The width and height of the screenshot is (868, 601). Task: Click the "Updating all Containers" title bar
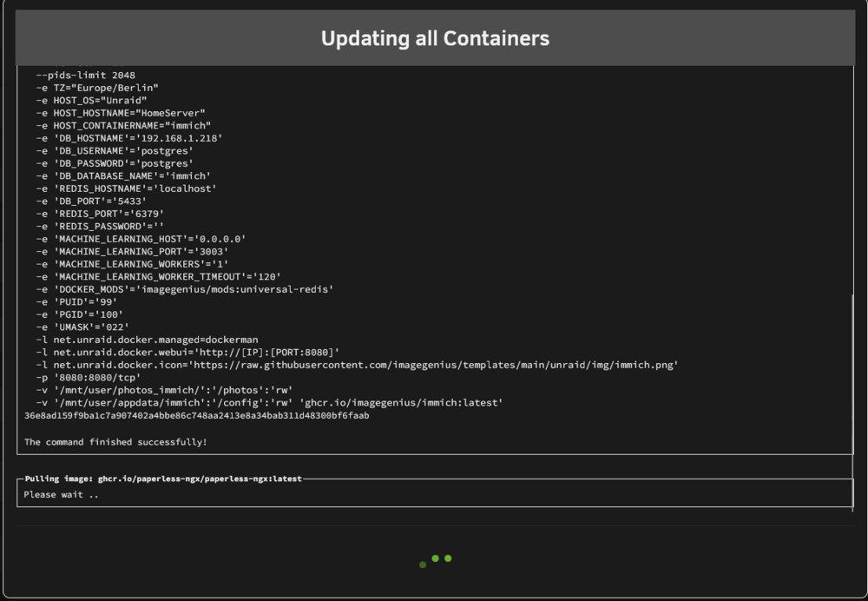435,38
